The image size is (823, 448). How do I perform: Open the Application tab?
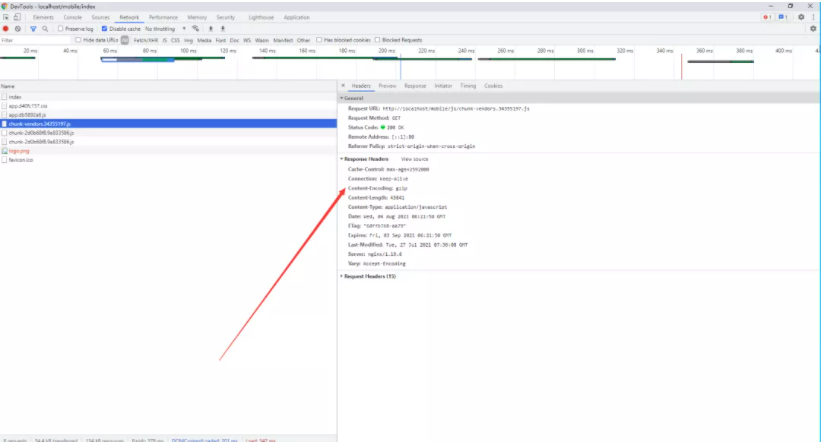[x=297, y=17]
